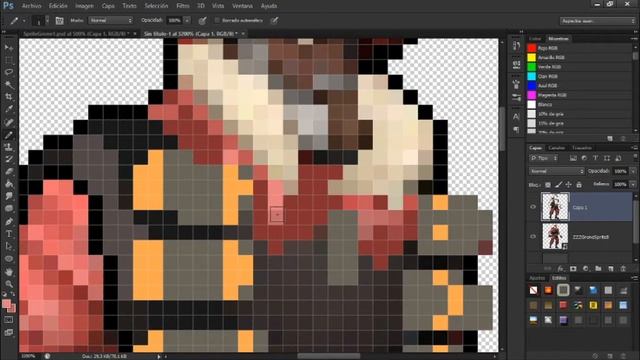Create a new layer group

tap(598, 269)
